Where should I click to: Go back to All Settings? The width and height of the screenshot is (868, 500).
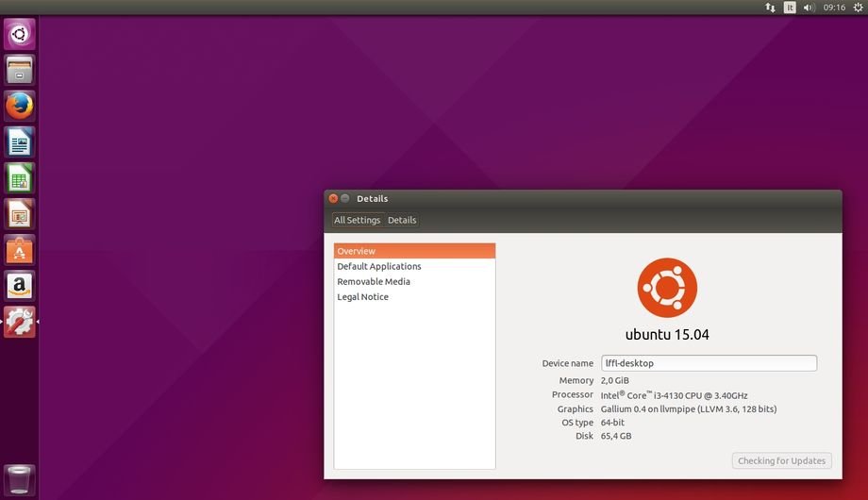point(358,221)
